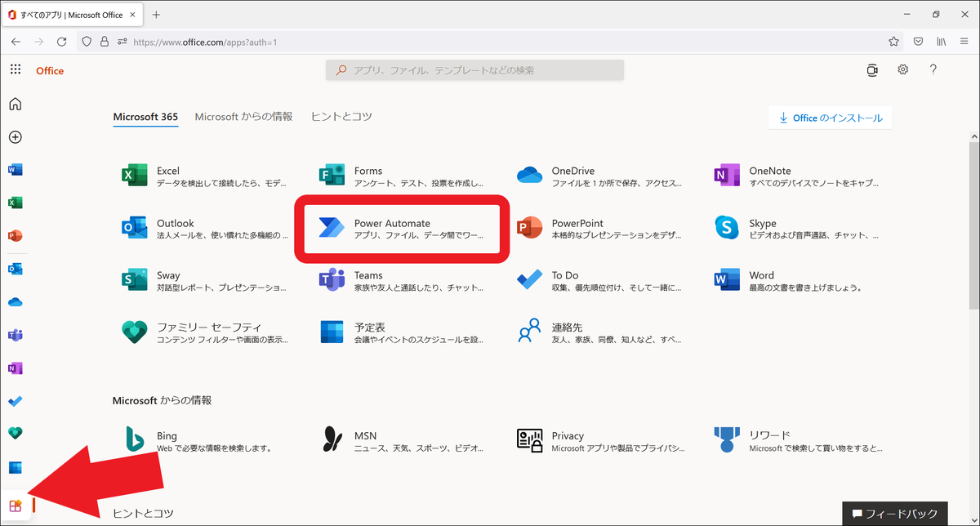Screen dimensions: 980x526
Task: Open help via the question mark icon
Action: point(933,69)
